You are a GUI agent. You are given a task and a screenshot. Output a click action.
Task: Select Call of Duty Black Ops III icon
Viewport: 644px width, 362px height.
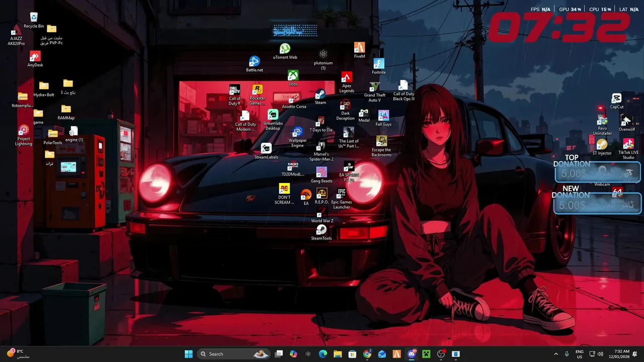point(404,91)
